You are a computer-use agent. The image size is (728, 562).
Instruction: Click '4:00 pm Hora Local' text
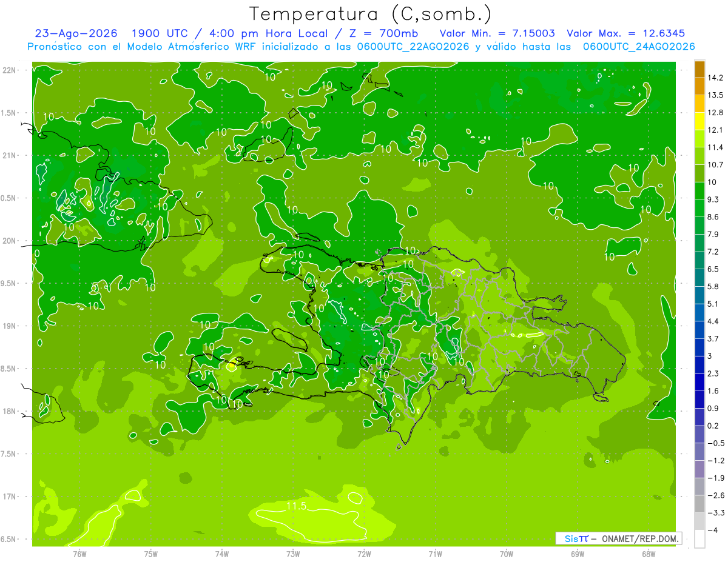(269, 33)
